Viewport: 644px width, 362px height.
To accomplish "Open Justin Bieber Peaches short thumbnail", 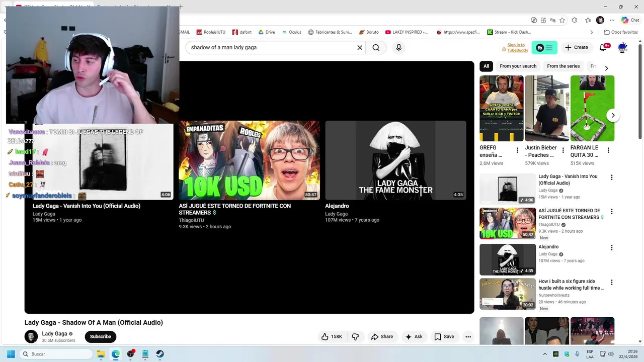I will pos(547,108).
